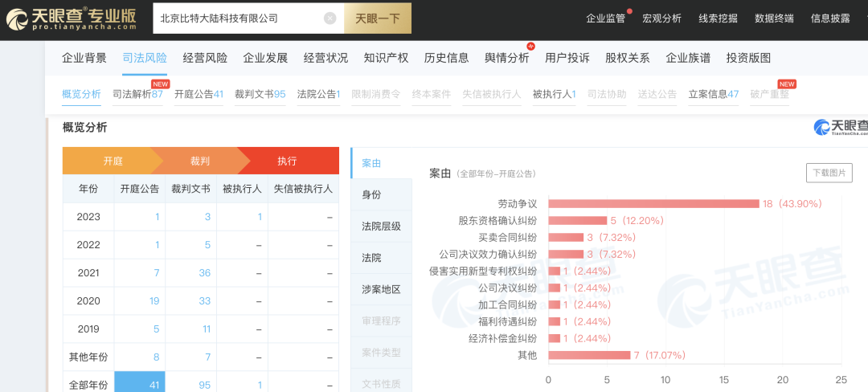Select 法院层级 chart category tab
Image resolution: width=868 pixels, height=392 pixels.
382,227
